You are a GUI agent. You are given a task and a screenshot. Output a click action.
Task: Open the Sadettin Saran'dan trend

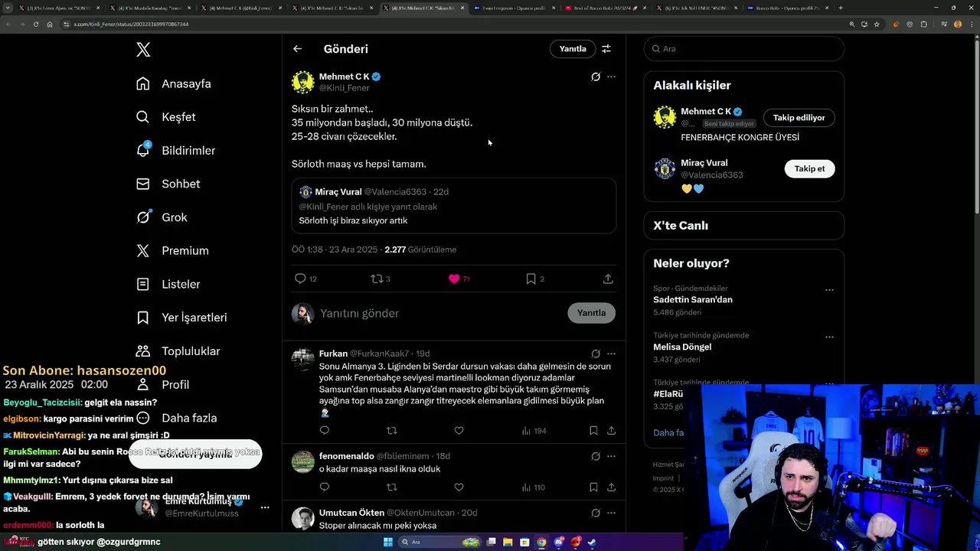point(692,299)
